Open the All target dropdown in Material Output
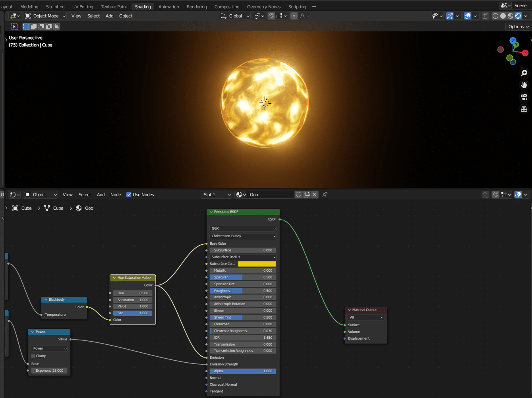Image resolution: width=532 pixels, height=398 pixels. [x=366, y=317]
